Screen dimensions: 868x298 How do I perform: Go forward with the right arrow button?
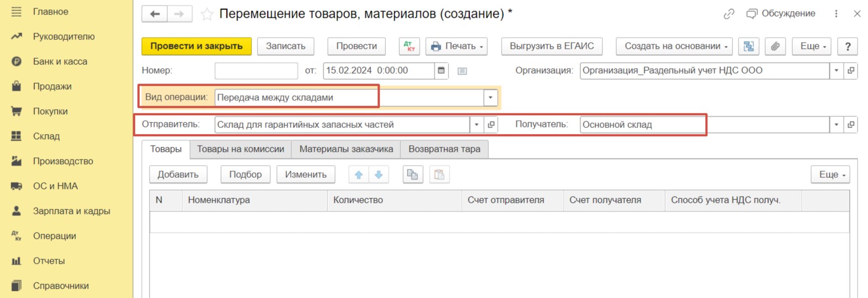[180, 14]
